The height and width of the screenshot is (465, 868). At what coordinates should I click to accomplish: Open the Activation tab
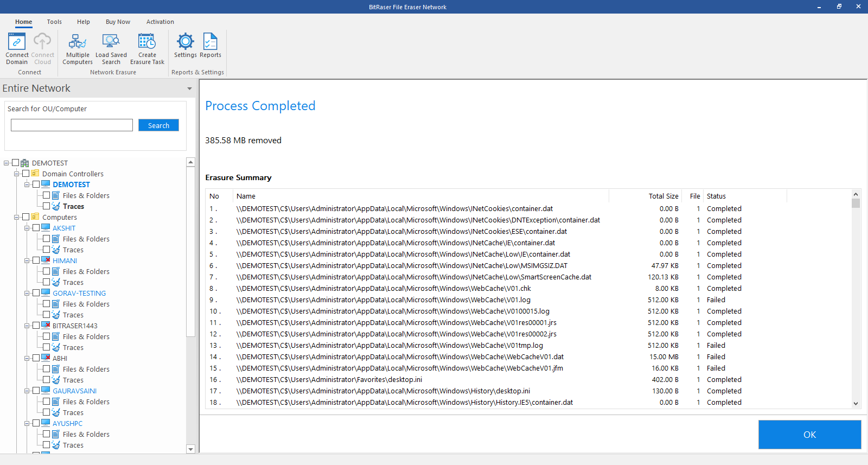[160, 22]
